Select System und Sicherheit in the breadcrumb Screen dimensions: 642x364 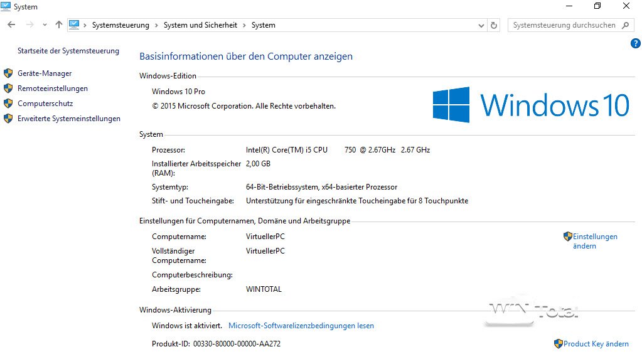click(x=200, y=25)
